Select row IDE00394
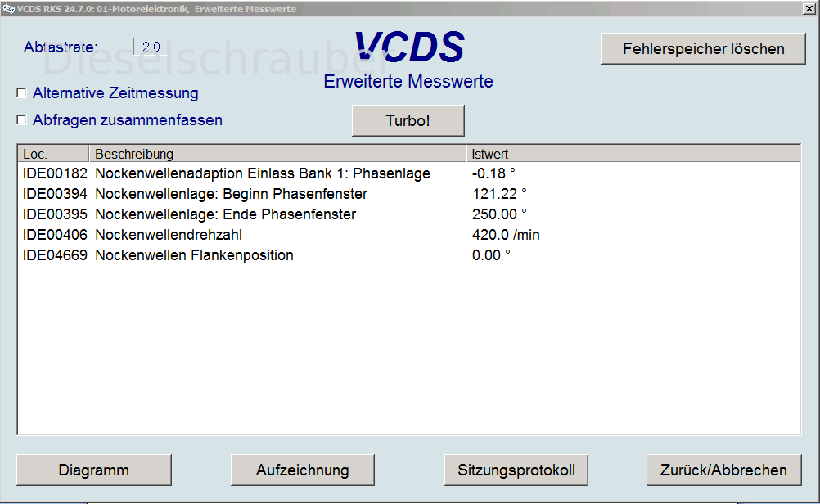The height and width of the screenshot is (504, 820). [x=409, y=194]
